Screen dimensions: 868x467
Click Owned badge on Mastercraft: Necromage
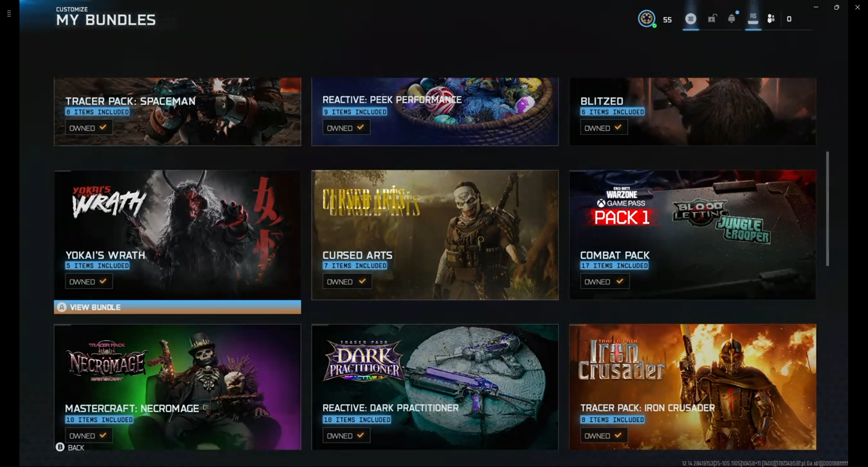[x=89, y=436]
